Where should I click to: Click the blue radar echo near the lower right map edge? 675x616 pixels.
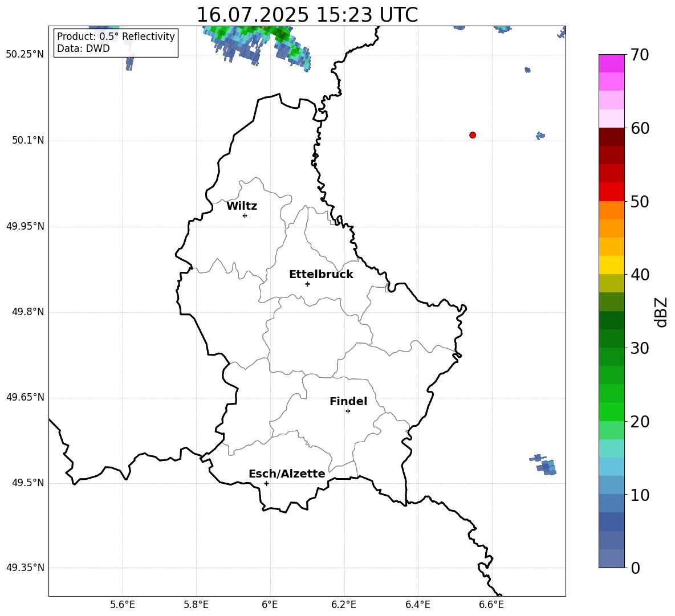544,464
